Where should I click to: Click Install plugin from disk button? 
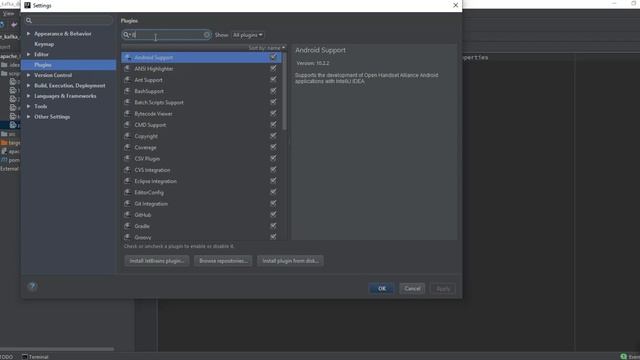coord(291,261)
